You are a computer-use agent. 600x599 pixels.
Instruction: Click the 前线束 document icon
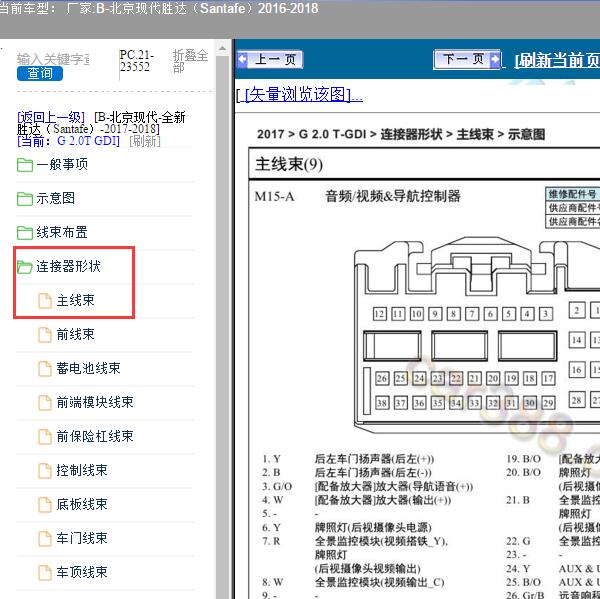click(x=45, y=335)
